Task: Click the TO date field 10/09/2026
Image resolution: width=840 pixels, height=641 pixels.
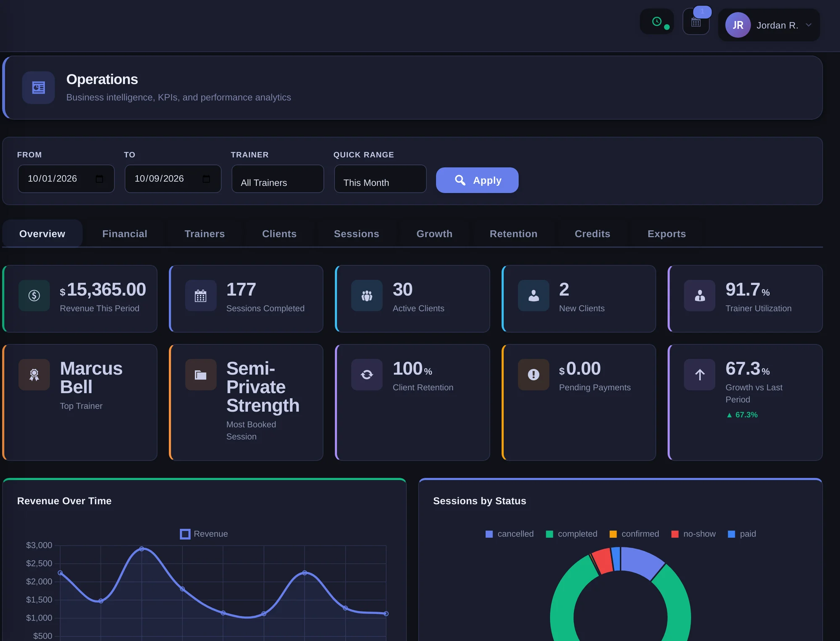Action: pos(173,179)
